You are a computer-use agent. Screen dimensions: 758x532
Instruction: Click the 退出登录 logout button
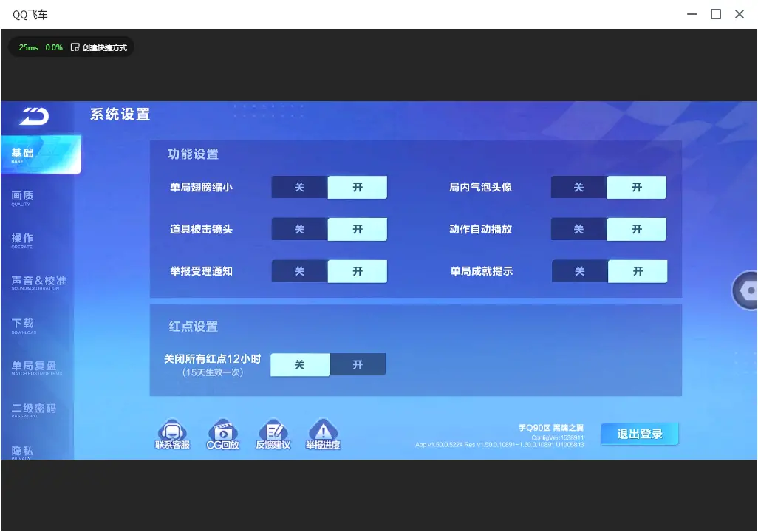[x=640, y=434]
